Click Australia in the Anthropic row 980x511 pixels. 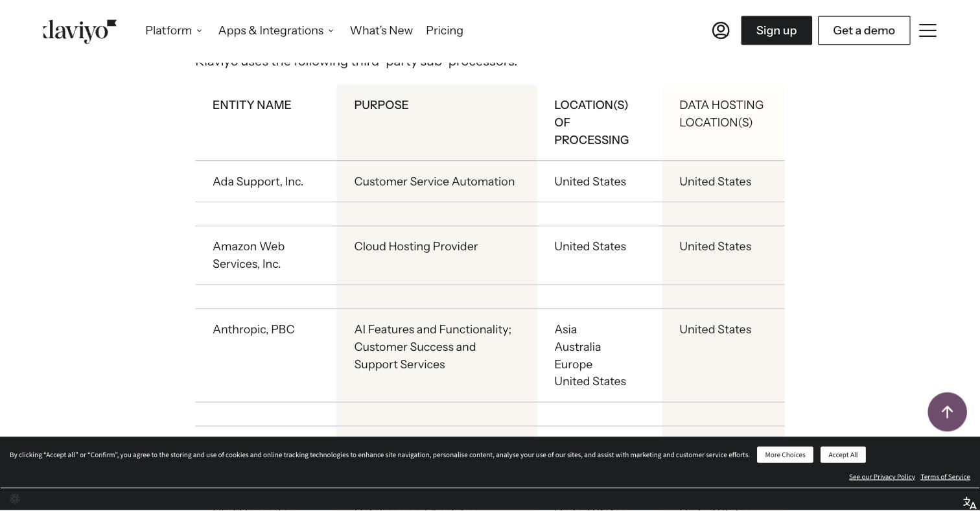coord(577,347)
